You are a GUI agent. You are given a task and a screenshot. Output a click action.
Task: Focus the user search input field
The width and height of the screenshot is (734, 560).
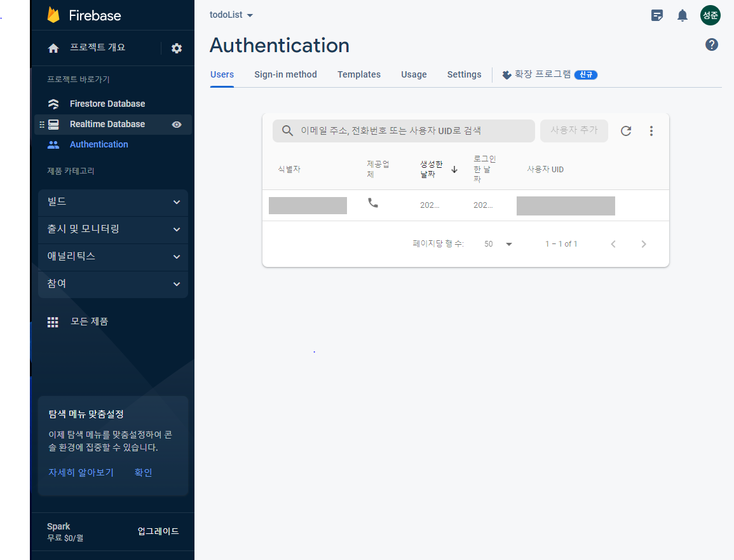[404, 131]
